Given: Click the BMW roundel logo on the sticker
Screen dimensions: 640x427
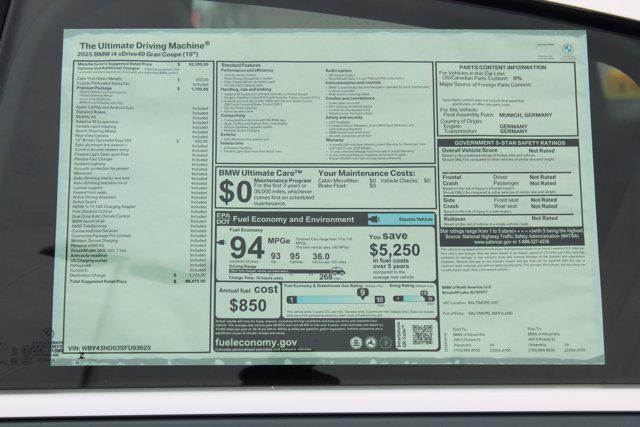Looking at the screenshot, I should point(568,49).
